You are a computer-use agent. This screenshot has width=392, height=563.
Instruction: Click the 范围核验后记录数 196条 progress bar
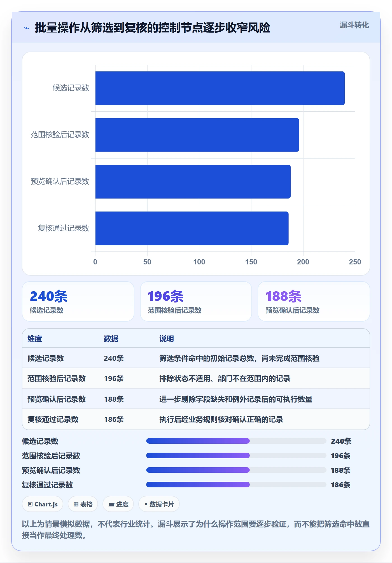click(x=236, y=455)
